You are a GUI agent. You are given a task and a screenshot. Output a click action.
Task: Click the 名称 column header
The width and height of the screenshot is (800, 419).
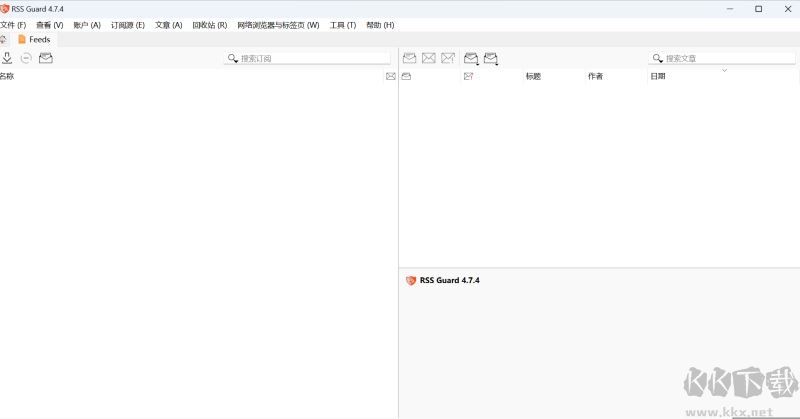tap(7, 76)
